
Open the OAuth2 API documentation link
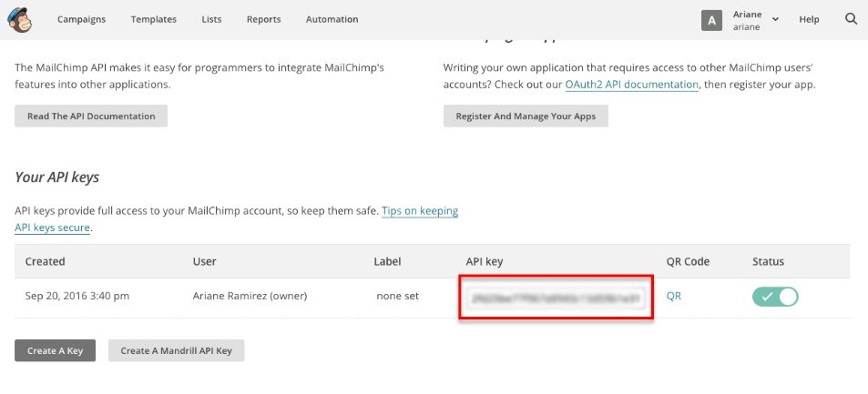[631, 86]
